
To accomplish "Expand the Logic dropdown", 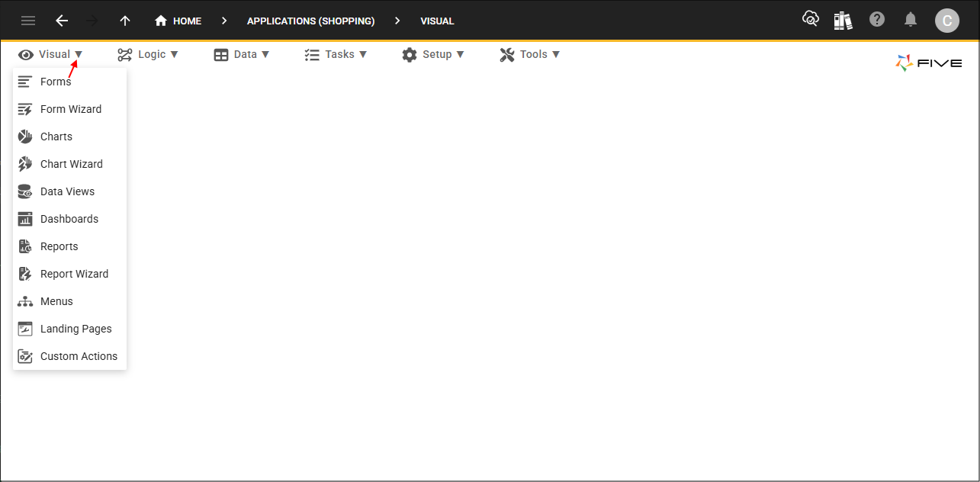I will [149, 54].
